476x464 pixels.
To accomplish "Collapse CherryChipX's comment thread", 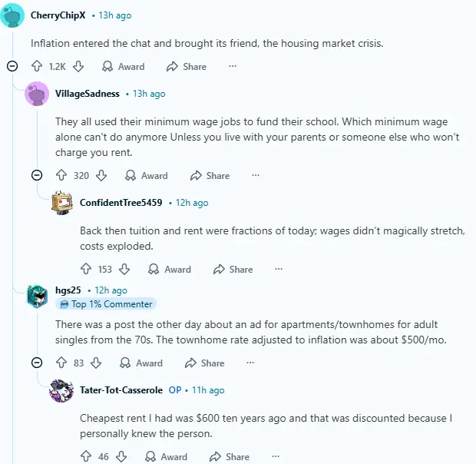I will [x=12, y=67].
